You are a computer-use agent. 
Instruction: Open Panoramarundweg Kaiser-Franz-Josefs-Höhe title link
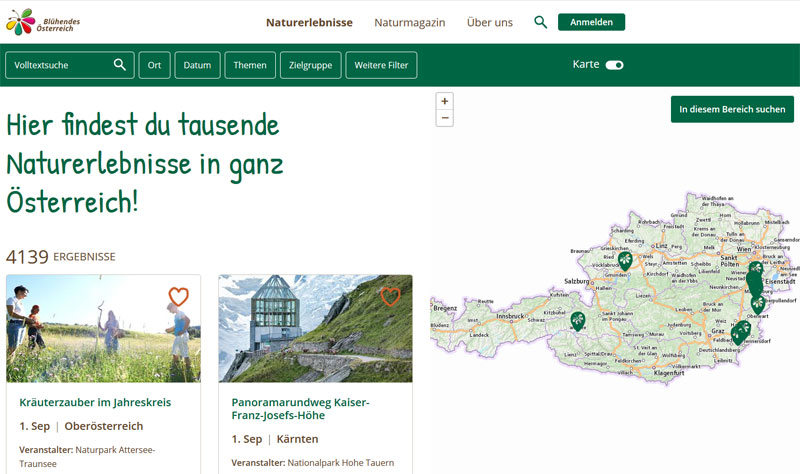click(x=301, y=409)
